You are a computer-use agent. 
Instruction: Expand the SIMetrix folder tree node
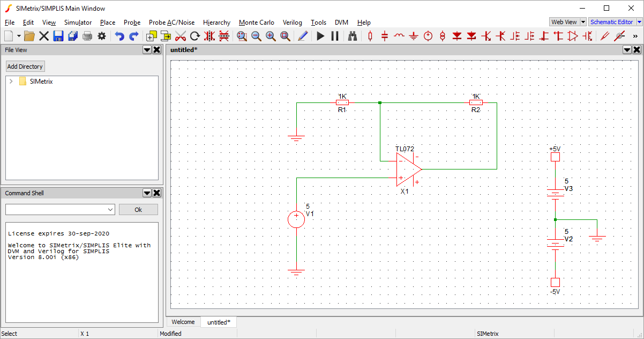(x=11, y=82)
